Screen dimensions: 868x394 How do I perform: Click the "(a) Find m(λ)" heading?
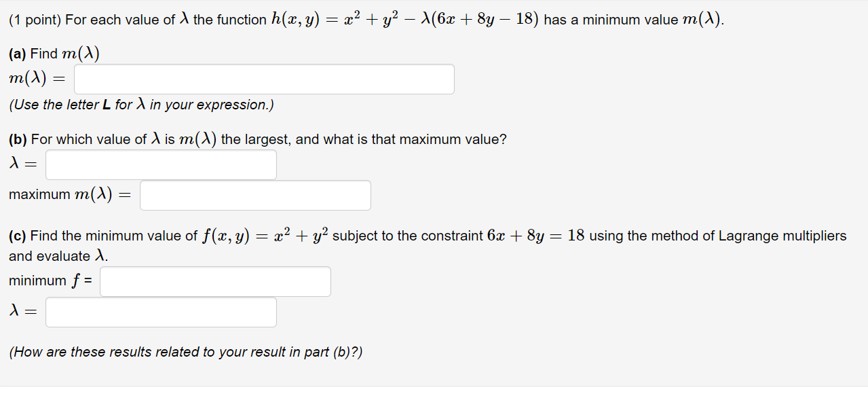(54, 54)
